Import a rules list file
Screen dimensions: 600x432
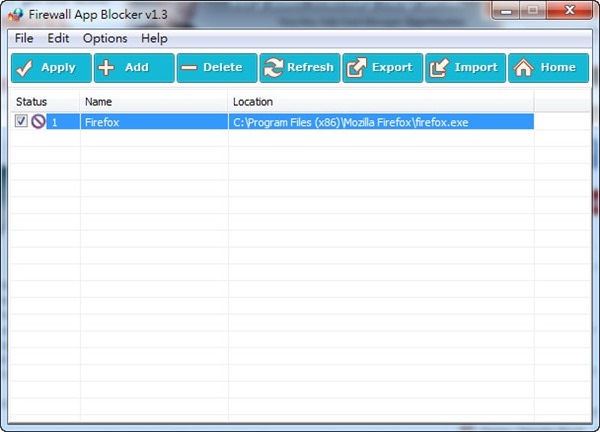click(465, 68)
